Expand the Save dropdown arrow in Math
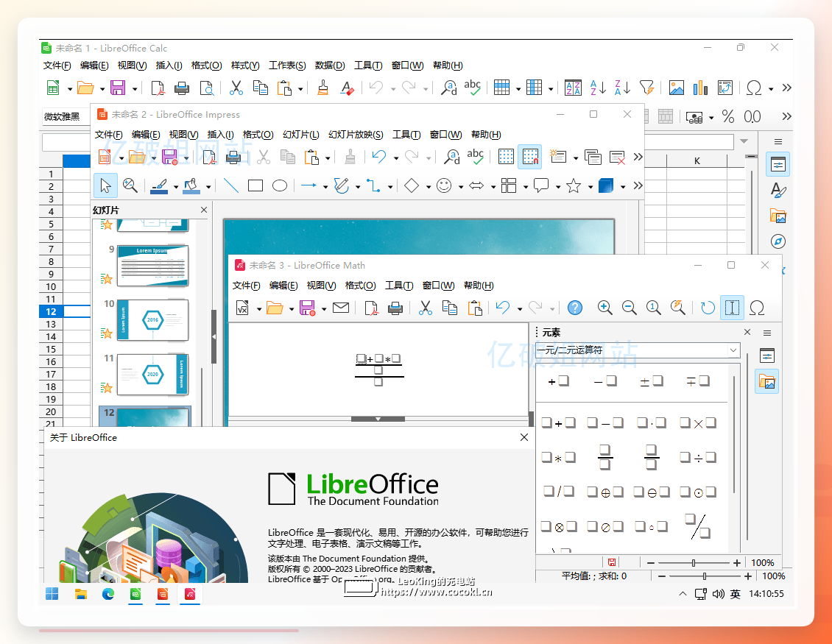This screenshot has height=644, width=832. click(324, 308)
